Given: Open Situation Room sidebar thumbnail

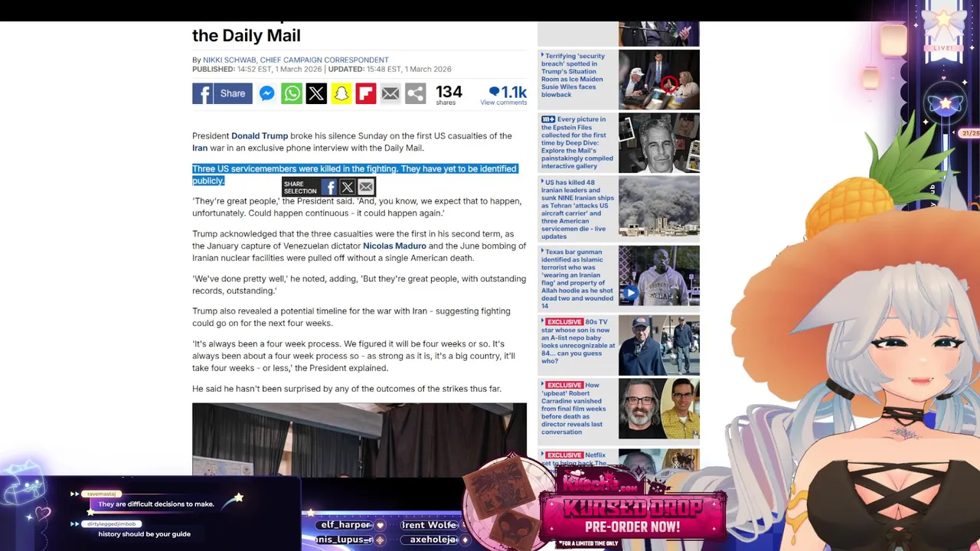Looking at the screenshot, I should tap(658, 80).
